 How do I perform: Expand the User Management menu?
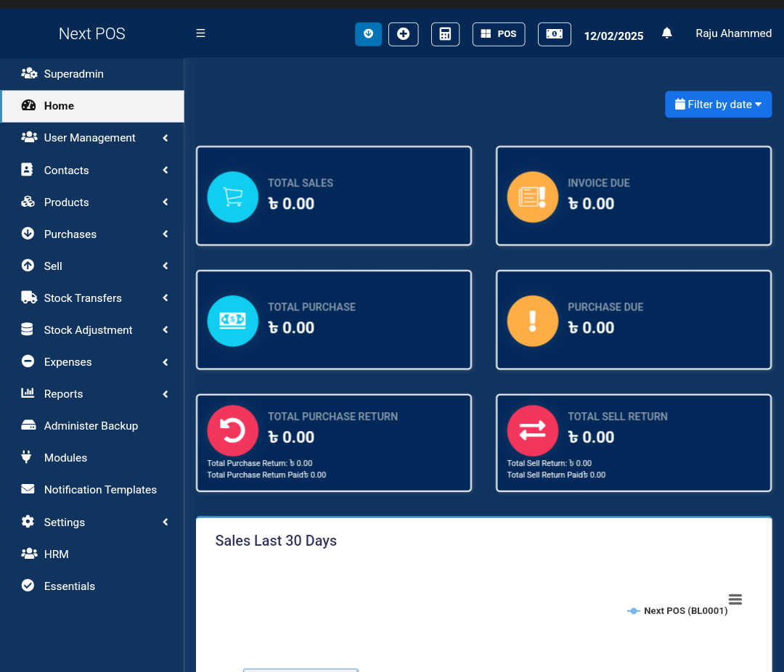(x=90, y=138)
